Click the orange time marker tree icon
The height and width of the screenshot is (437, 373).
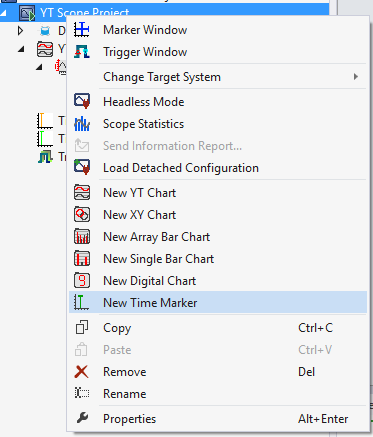pos(45,121)
